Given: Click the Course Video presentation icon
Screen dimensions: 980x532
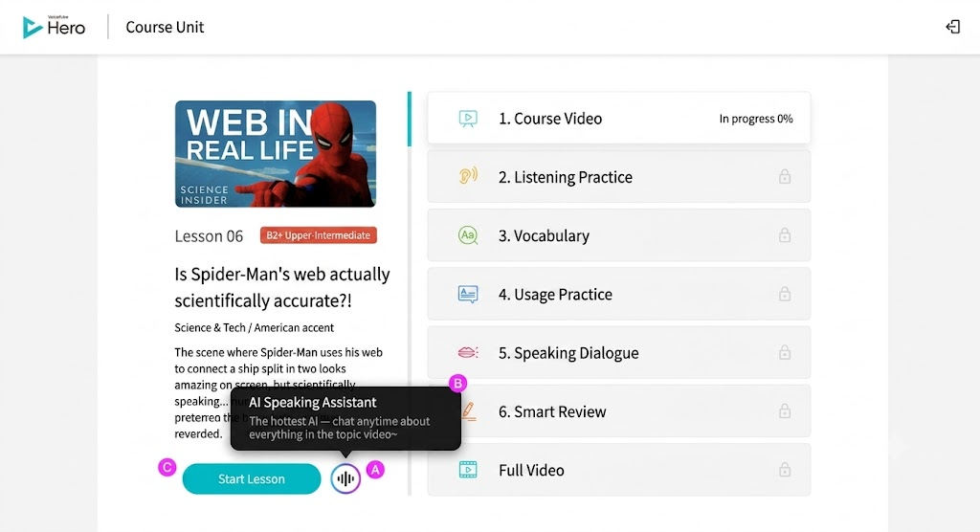Looking at the screenshot, I should pyautogui.click(x=467, y=118).
